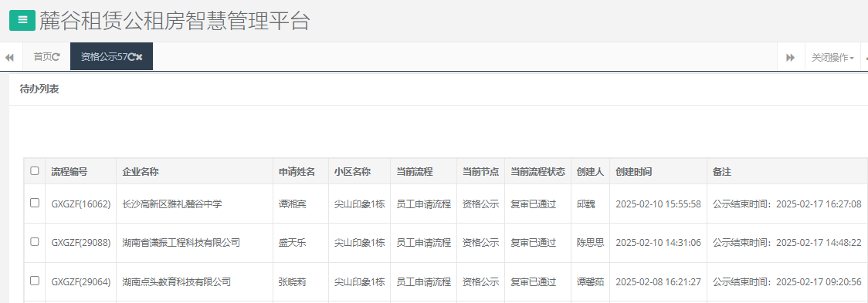Click applicant name 谭湘宾
This screenshot has width=868, height=303.
[292, 204]
